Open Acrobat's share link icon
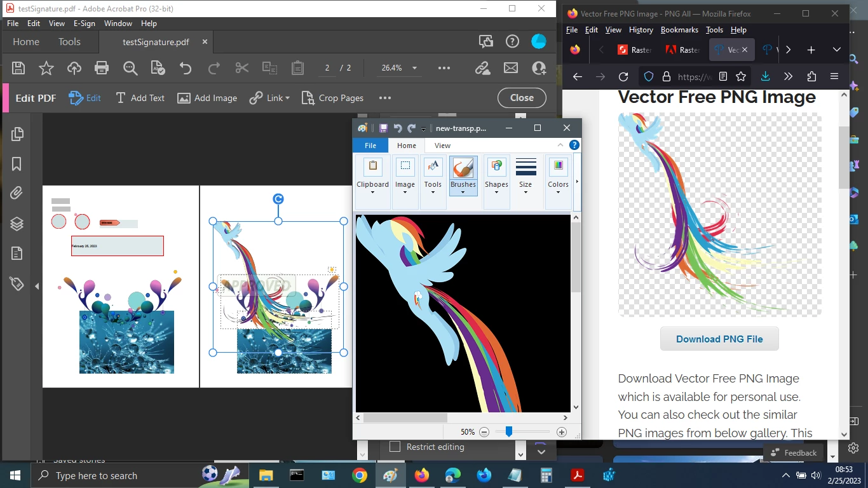 coord(482,68)
